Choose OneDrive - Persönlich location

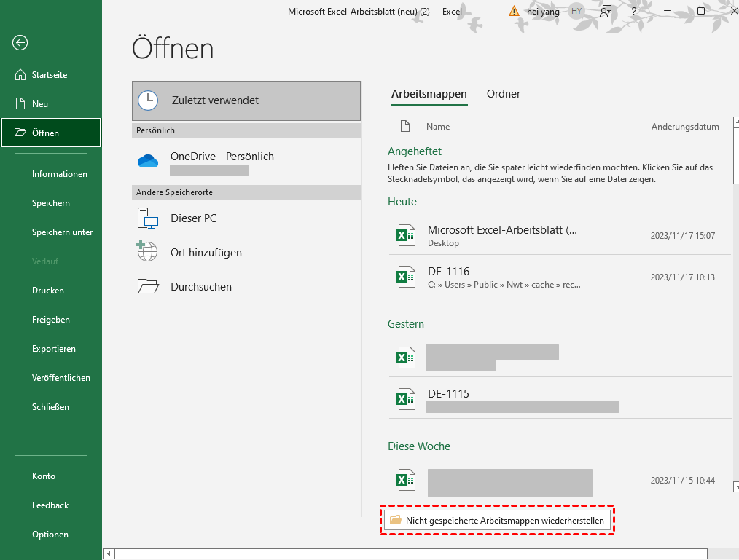[246, 162]
